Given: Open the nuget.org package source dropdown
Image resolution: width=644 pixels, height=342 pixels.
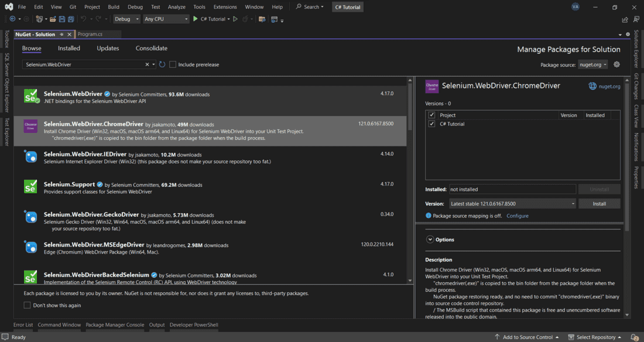Looking at the screenshot, I should click(x=592, y=64).
